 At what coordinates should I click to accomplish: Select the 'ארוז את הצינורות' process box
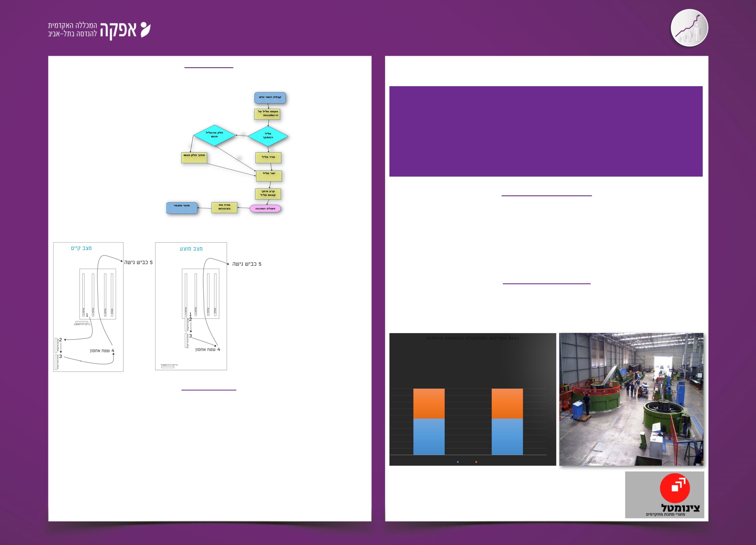point(224,207)
